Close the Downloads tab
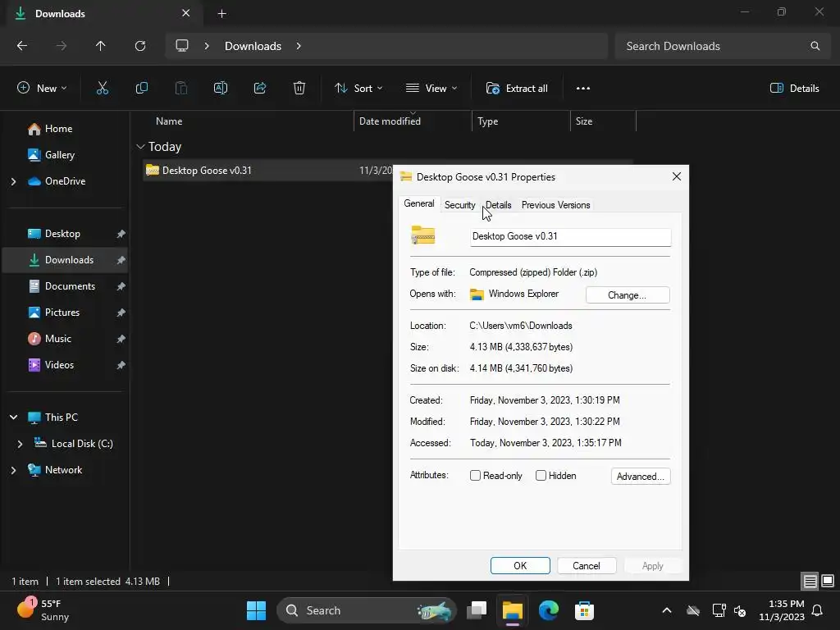The image size is (840, 630). tap(186, 13)
